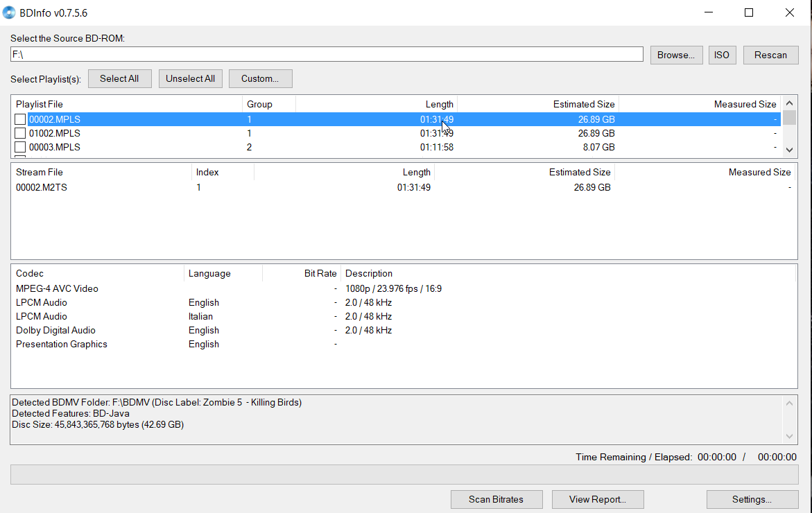Maximize the BDInfo window
This screenshot has height=513, width=812.
tap(749, 12)
